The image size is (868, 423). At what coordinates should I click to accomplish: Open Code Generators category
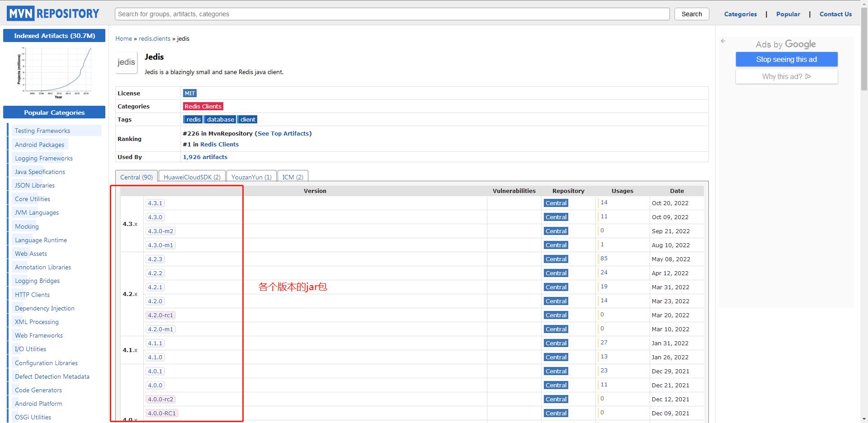tap(38, 390)
